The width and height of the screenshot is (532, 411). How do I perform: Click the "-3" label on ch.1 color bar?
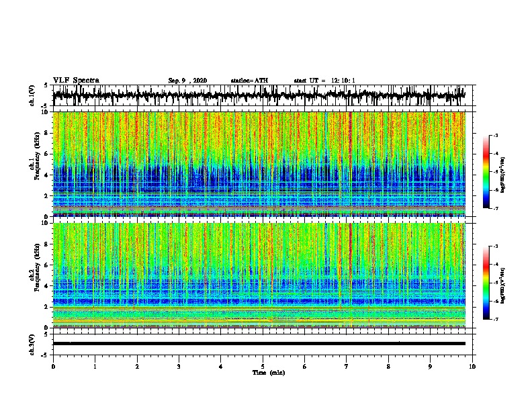(496, 135)
